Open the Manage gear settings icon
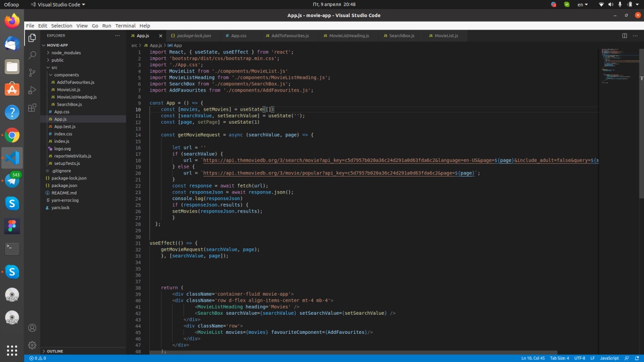Viewport: 644px width, 362px height. click(x=32, y=345)
